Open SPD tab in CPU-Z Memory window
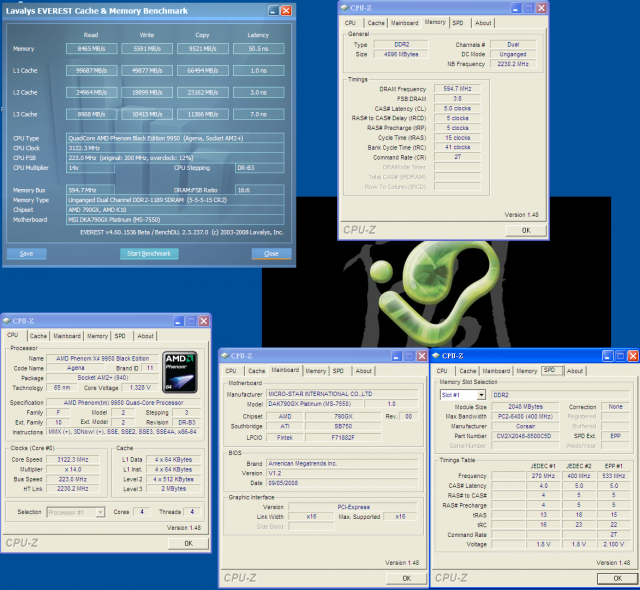The width and height of the screenshot is (640, 590). [458, 23]
